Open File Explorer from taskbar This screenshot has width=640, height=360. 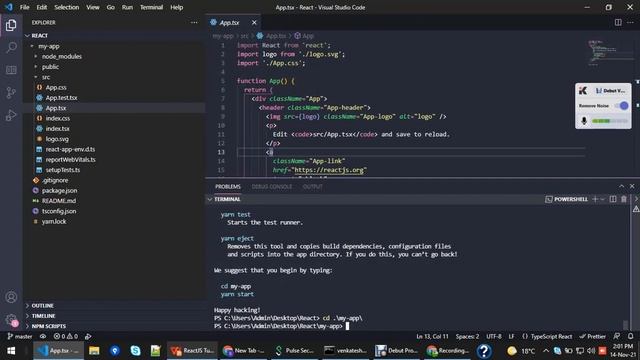click(x=94, y=351)
